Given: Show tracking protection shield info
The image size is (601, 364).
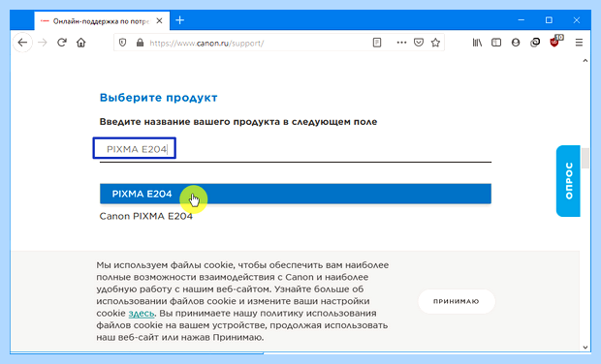Looking at the screenshot, I should coord(123,43).
